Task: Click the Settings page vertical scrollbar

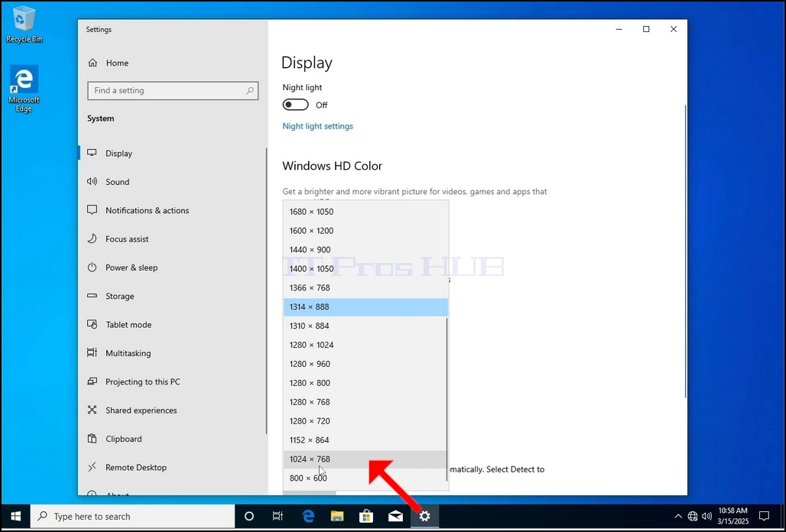Action: tap(685, 251)
